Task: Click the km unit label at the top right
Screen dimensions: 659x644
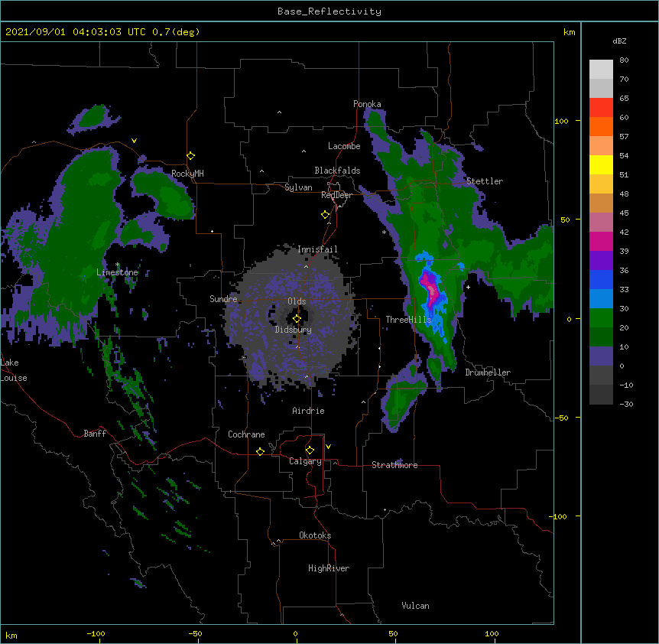Action: point(569,32)
